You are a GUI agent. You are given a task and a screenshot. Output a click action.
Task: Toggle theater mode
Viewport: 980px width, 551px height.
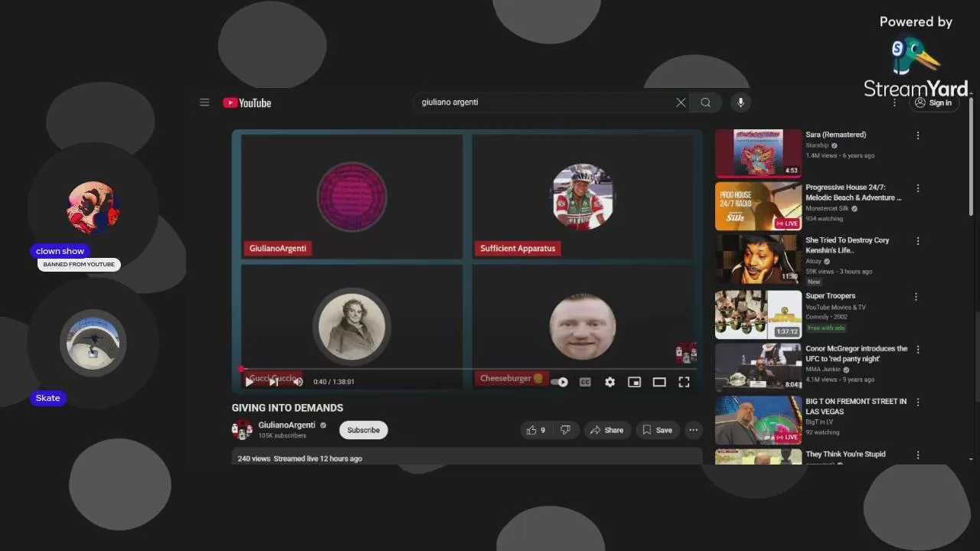(659, 382)
